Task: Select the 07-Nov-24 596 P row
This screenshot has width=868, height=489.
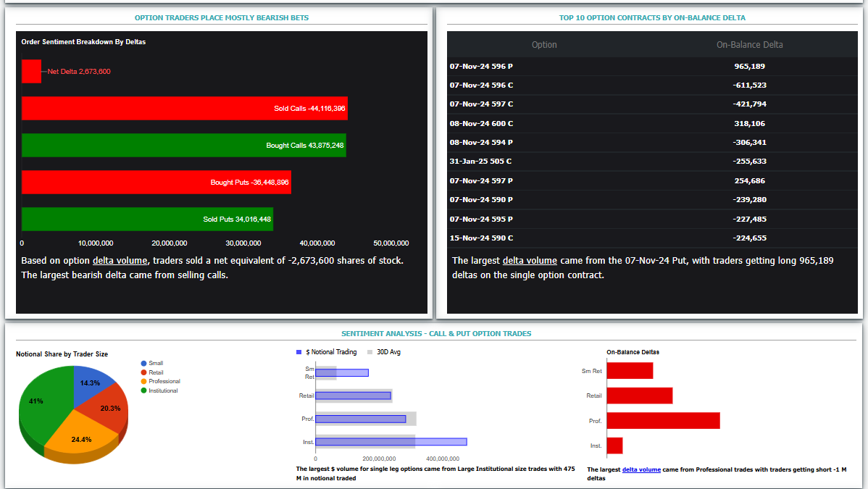Action: click(652, 67)
